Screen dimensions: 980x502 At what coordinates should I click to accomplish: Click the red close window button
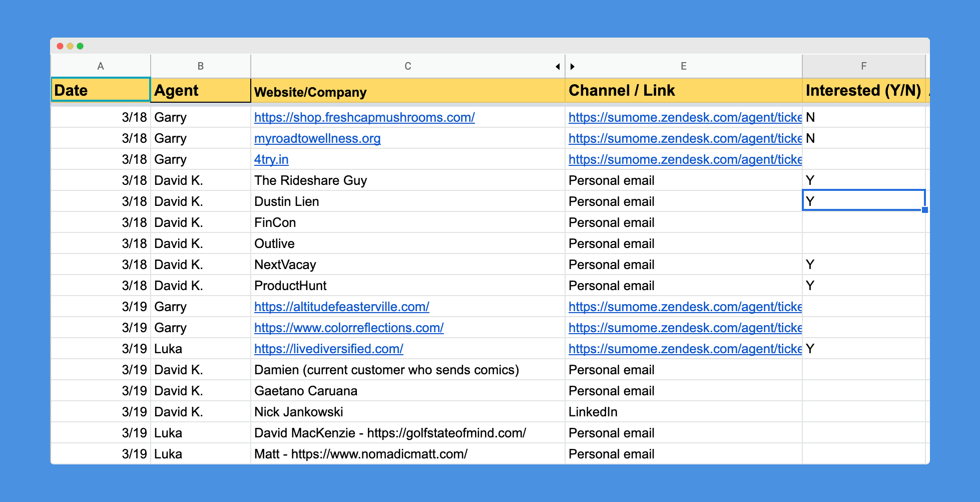point(60,46)
